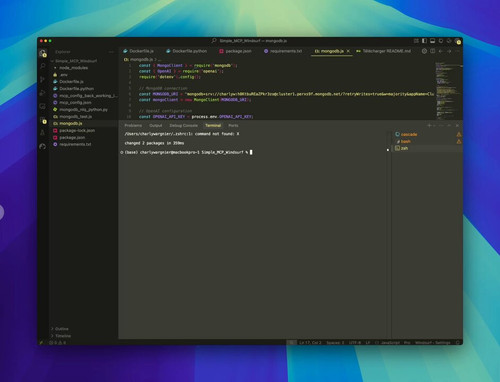The image size is (500, 382).
Task: Open the Debug Console panel tab
Action: coord(184,126)
